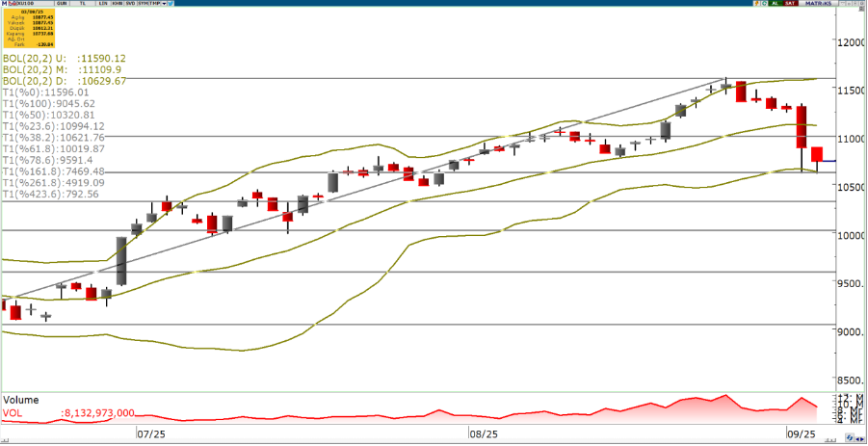Select the GUN period button
Image resolution: width=868 pixels, height=446 pixels.
coord(63,4)
